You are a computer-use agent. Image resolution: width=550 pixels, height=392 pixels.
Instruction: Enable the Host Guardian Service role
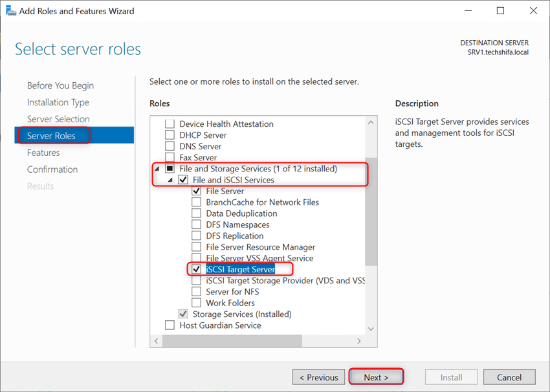point(169,325)
